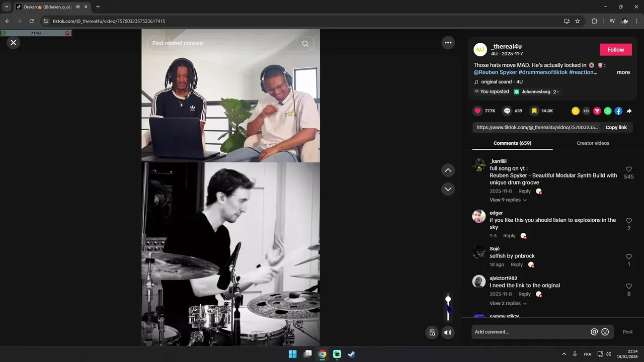The width and height of the screenshot is (644, 362).
Task: Click the search magnifier in Find related content
Action: point(305,44)
